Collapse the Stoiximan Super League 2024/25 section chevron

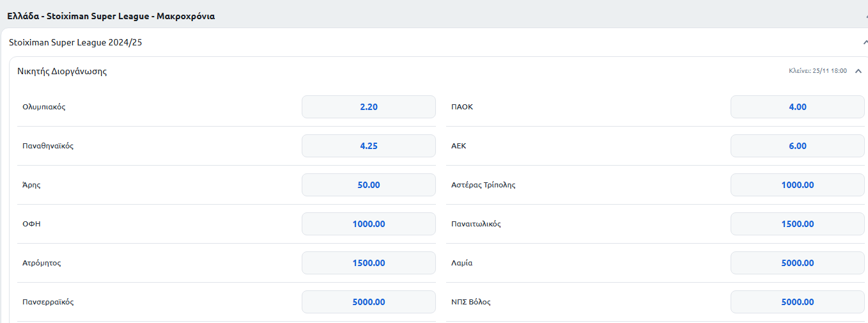pos(865,42)
